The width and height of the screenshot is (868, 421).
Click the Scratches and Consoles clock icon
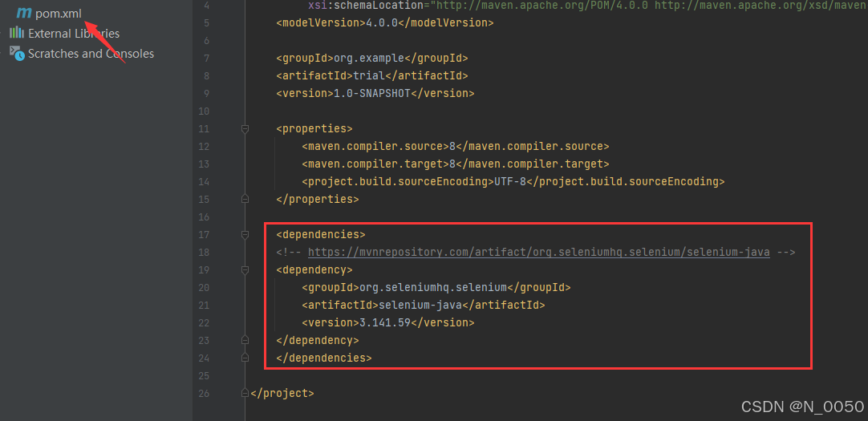pos(17,53)
